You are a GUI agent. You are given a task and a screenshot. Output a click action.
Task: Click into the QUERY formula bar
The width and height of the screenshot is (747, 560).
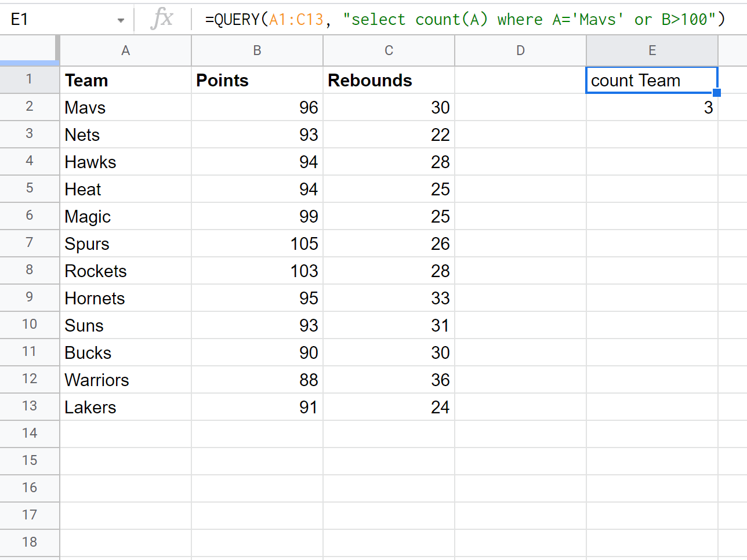point(464,20)
